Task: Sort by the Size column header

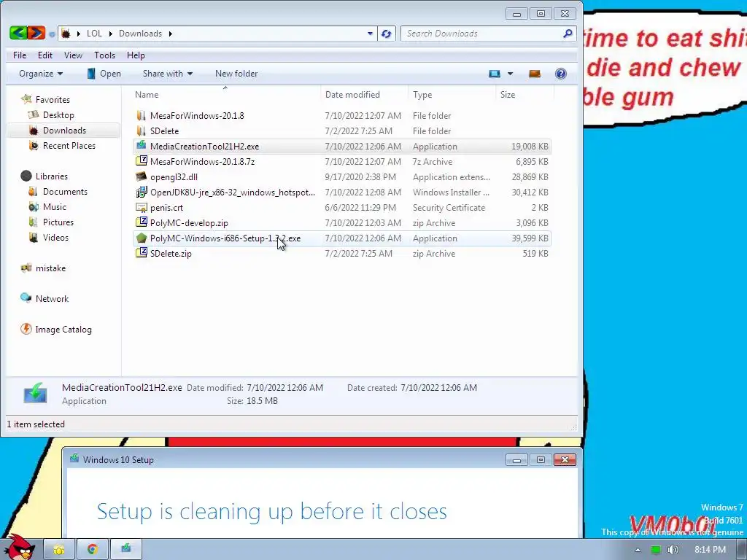Action: [x=508, y=95]
